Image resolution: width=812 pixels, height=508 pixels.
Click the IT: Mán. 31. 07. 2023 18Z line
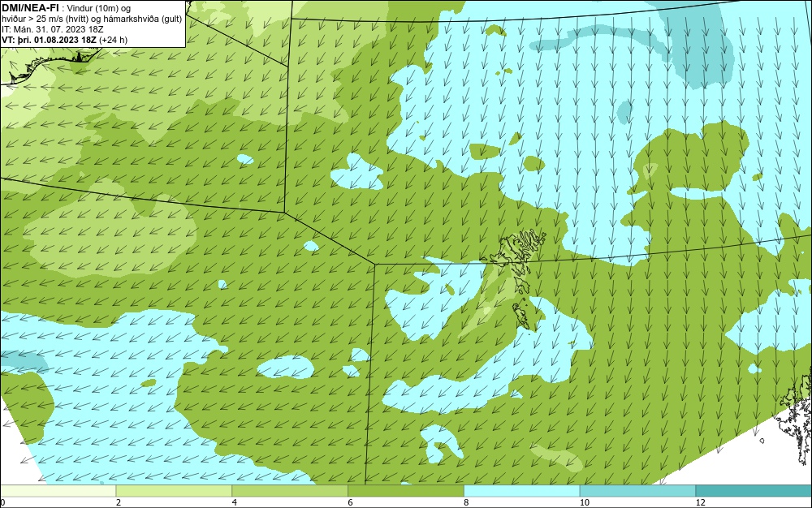(52, 29)
